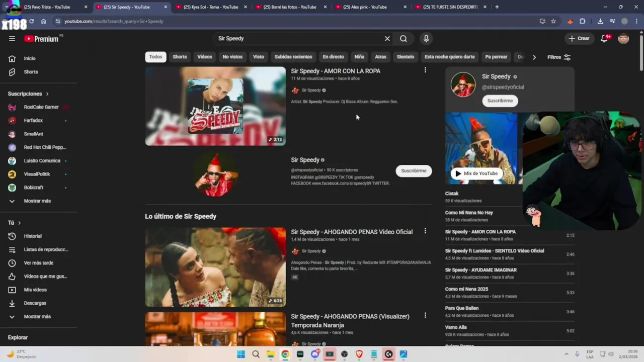Show more filter chips with right arrow
Image resolution: width=644 pixels, height=362 pixels.
(534, 57)
